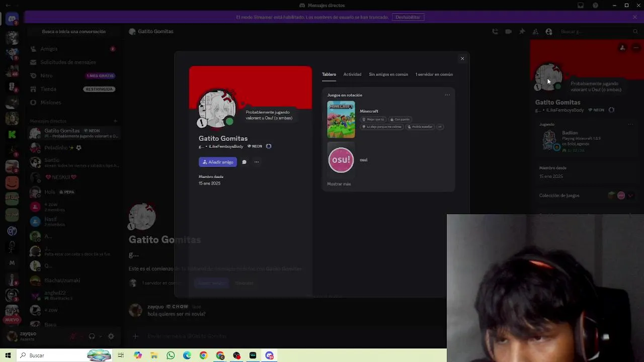Open the Sin amigos en común tab
Viewport: 644px width, 362px height.
388,74
